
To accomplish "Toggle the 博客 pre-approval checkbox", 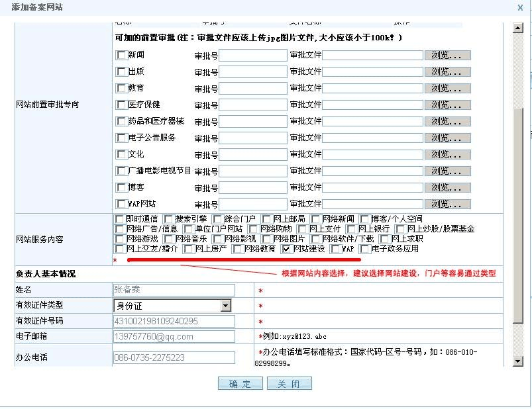I will pyautogui.click(x=121, y=187).
